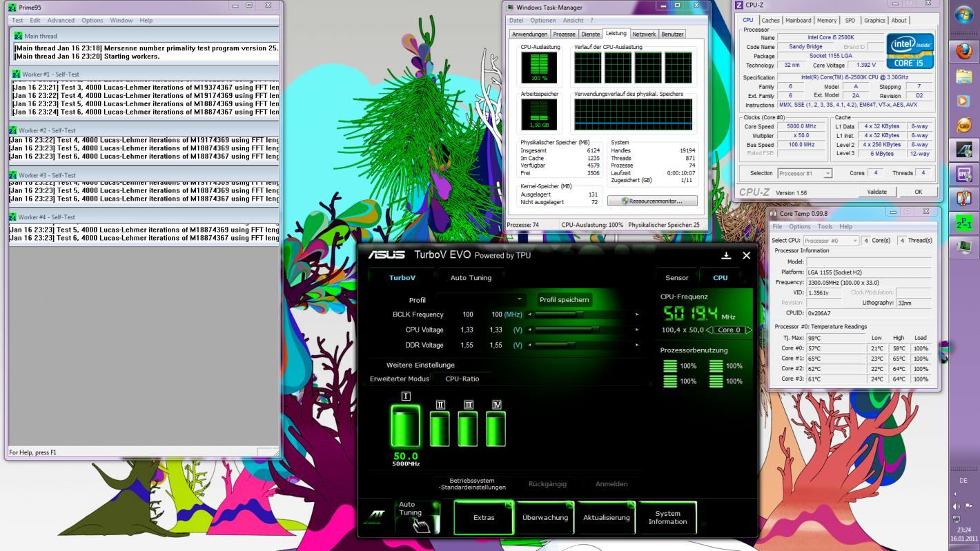Open Ansicht menu in Task-Manager
The height and width of the screenshot is (551, 980).
point(573,21)
